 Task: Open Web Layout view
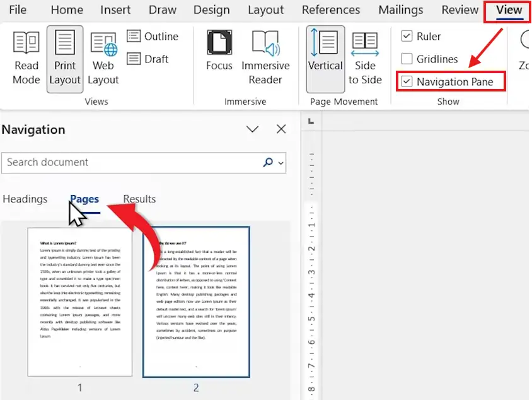click(x=103, y=58)
